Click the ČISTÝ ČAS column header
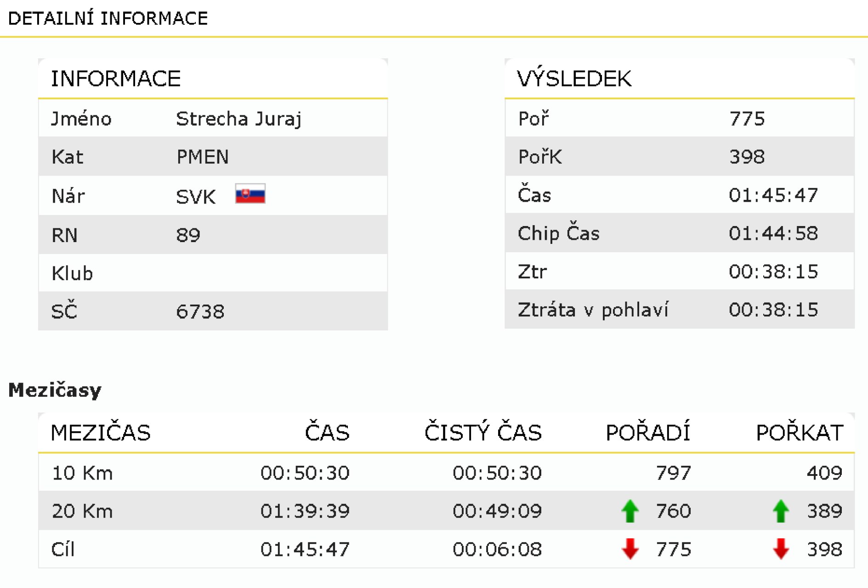Image resolution: width=868 pixels, height=588 pixels. 483,432
